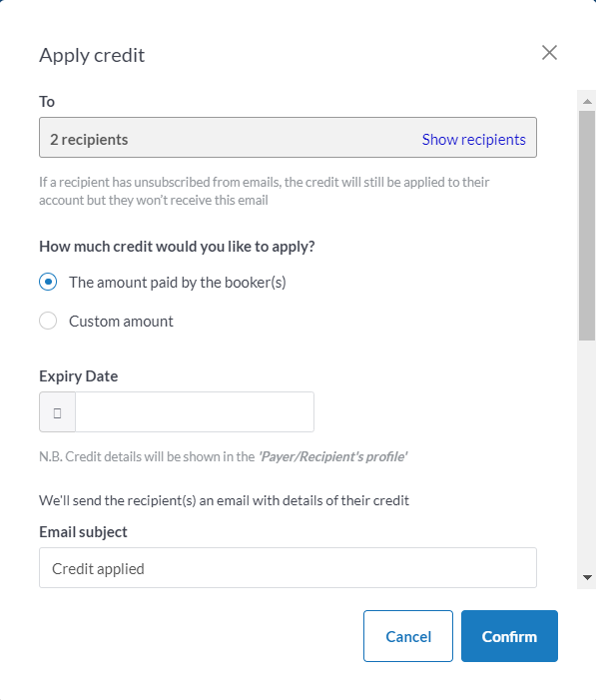The width and height of the screenshot is (596, 700).
Task: Click 'The amount paid by the booker(s)' label
Action: [x=178, y=283]
